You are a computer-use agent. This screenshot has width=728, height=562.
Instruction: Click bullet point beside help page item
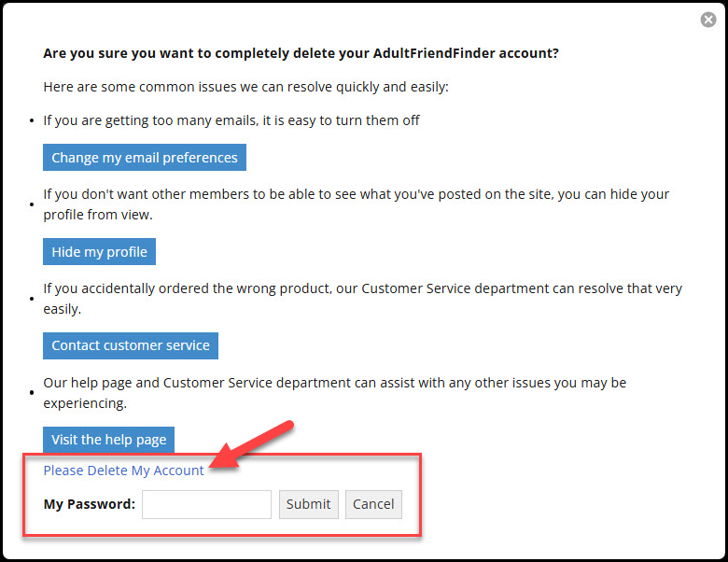32,393
